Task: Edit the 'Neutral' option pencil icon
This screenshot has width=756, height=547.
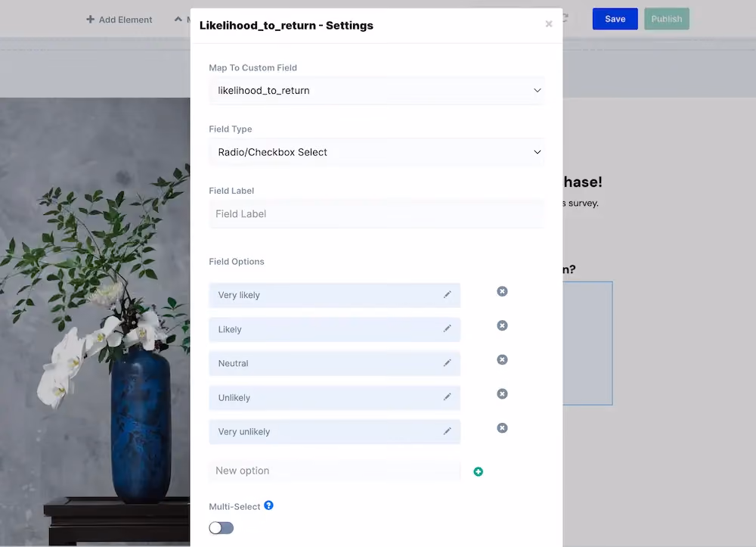Action: (448, 362)
